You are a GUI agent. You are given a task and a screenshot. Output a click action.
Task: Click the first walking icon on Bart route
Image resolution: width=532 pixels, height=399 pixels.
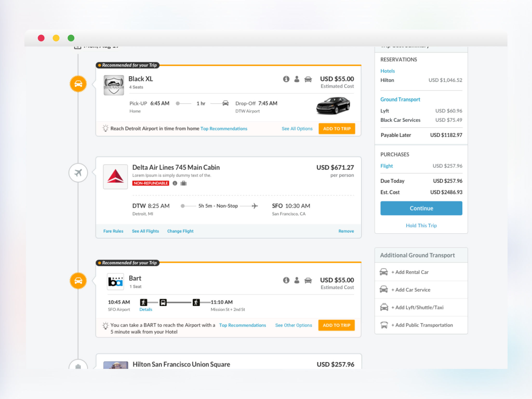143,302
